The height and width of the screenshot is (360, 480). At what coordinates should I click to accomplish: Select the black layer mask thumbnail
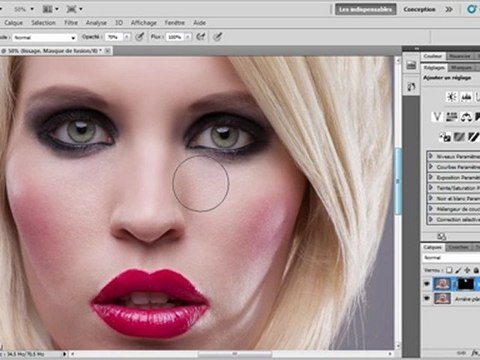[x=466, y=284]
